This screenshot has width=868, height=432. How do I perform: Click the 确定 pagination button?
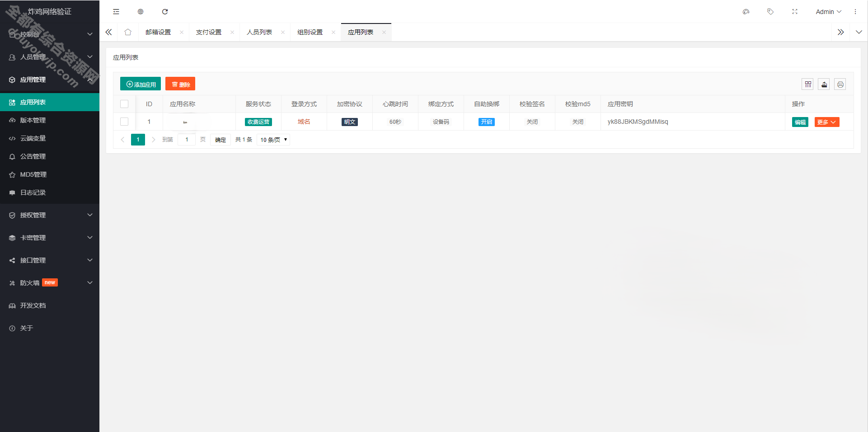click(x=221, y=140)
